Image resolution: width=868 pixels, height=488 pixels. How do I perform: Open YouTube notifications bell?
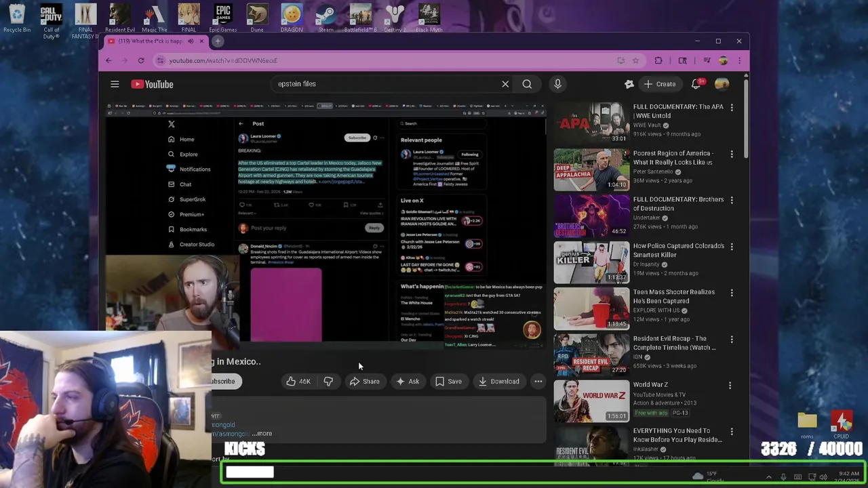click(x=696, y=84)
